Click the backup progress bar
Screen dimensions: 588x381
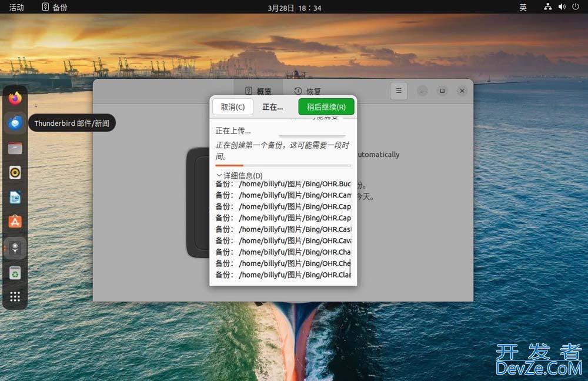point(283,165)
